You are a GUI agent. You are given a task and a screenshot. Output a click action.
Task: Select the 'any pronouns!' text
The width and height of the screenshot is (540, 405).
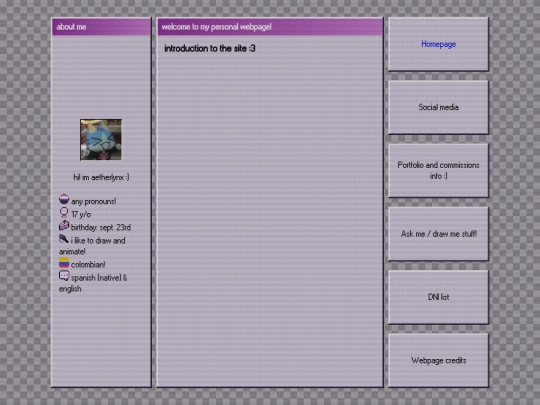pos(93,201)
